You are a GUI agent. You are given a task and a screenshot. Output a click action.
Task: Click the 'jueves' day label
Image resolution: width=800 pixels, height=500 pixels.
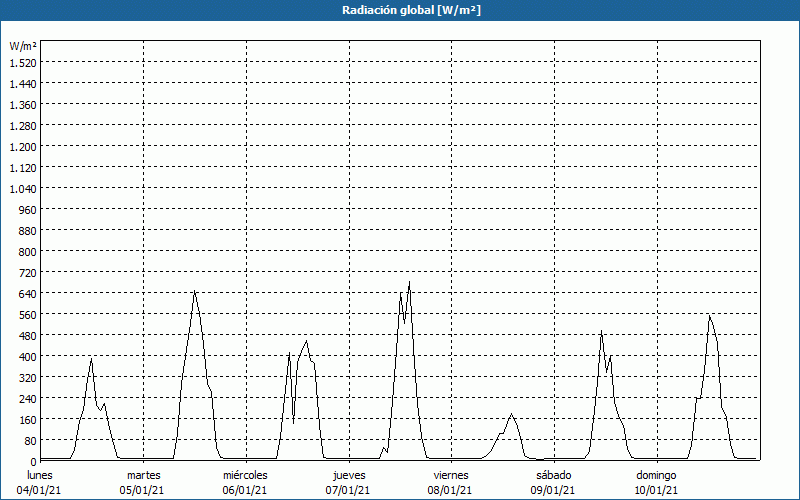pos(349,475)
